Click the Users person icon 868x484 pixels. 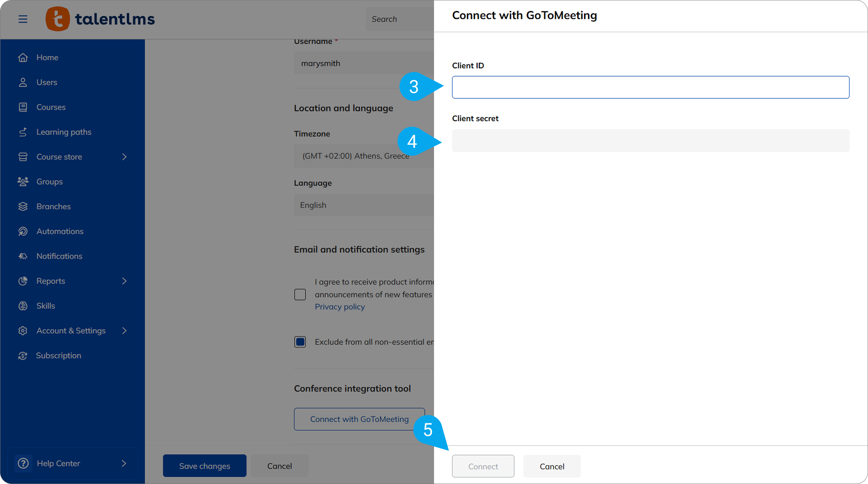(x=23, y=82)
